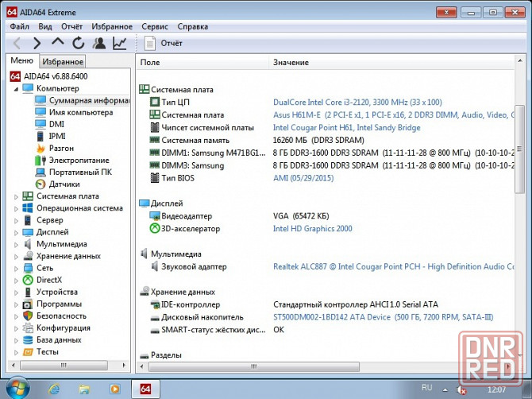Expand the Тесты tree node arrow
532x399 pixels.
coord(16,352)
